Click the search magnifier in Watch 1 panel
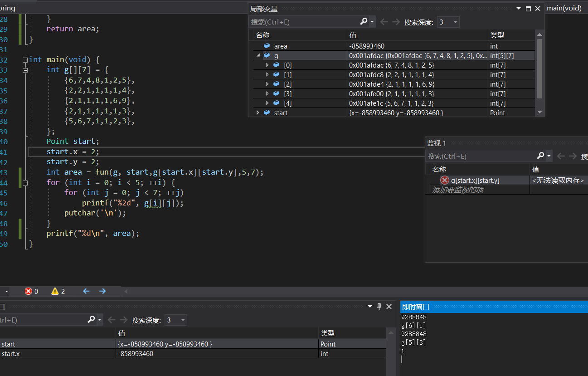 [x=540, y=156]
